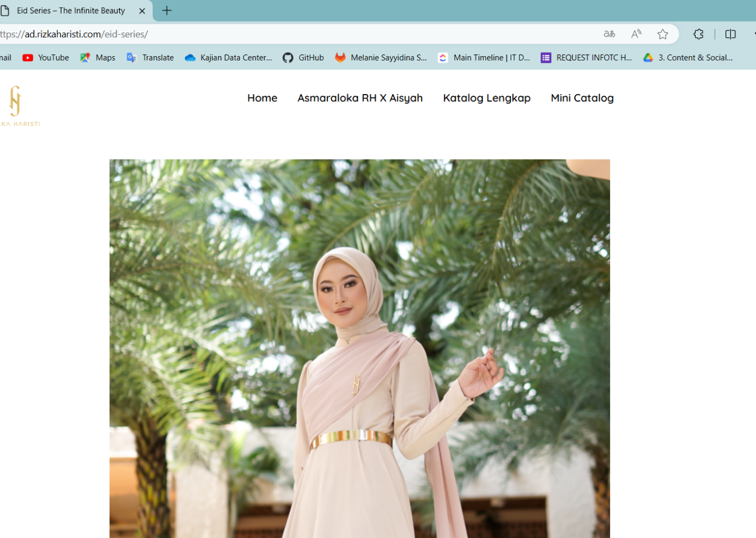Open the Mini Catalog menu item
The height and width of the screenshot is (538, 756).
(x=582, y=98)
